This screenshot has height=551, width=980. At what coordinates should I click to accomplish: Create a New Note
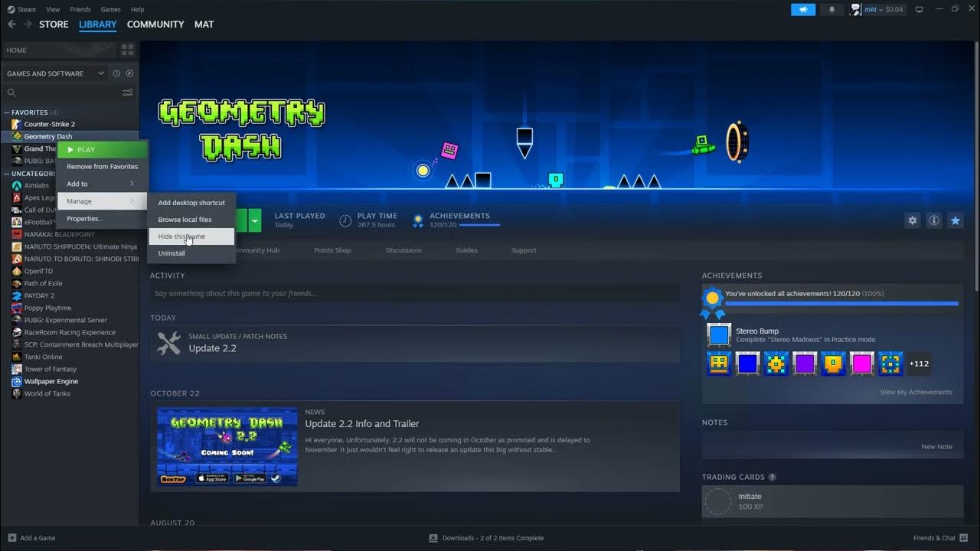point(936,447)
